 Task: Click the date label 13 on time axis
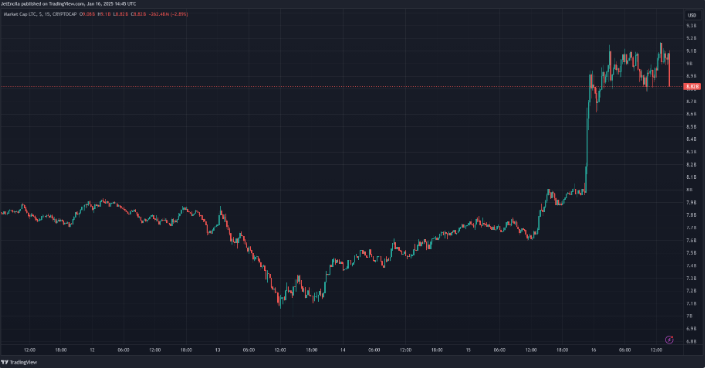tap(218, 350)
